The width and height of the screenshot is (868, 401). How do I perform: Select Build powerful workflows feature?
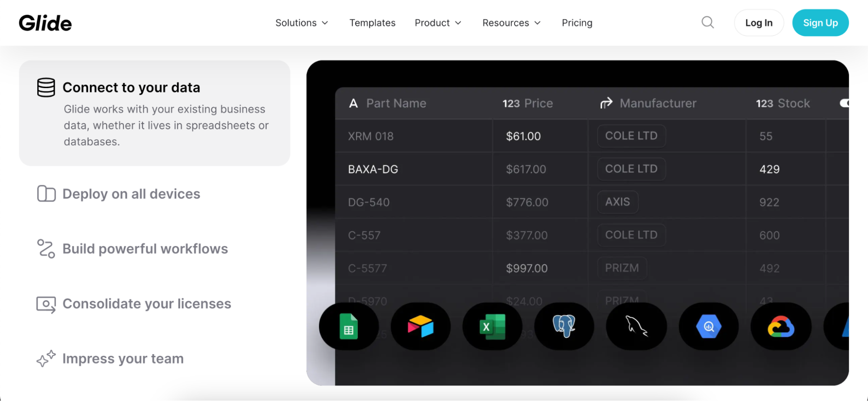[x=145, y=249]
